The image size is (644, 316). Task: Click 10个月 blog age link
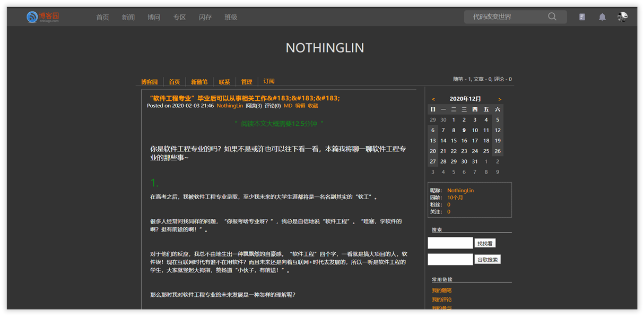(455, 198)
